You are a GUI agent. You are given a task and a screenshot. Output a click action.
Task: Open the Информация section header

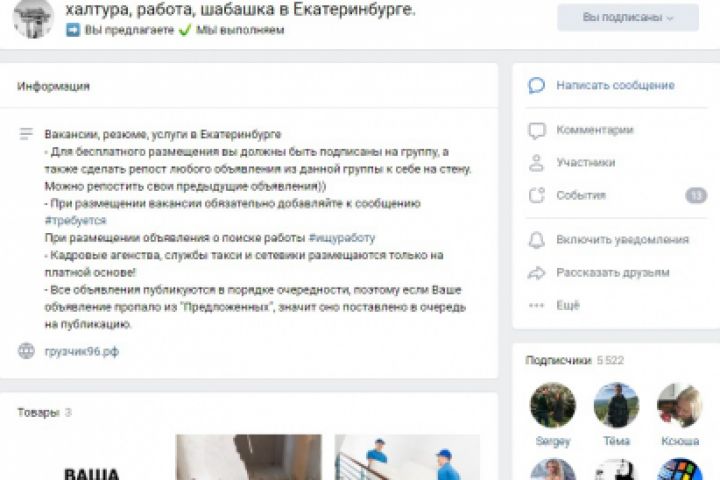[53, 86]
